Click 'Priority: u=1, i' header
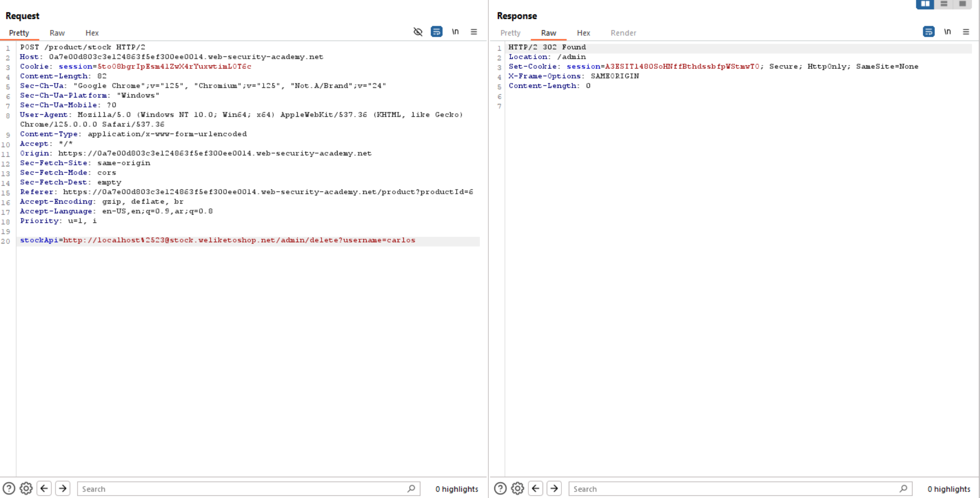Viewport: 980px width, 498px height. 58,221
